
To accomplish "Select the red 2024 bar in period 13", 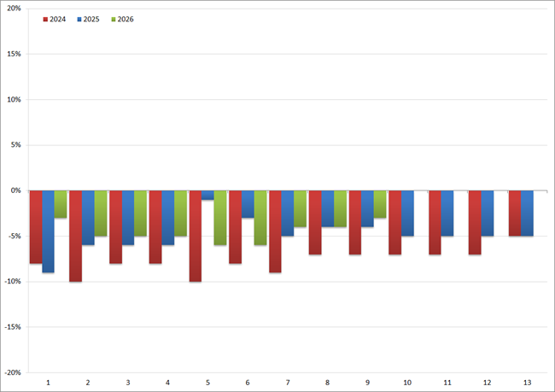I will (515, 214).
